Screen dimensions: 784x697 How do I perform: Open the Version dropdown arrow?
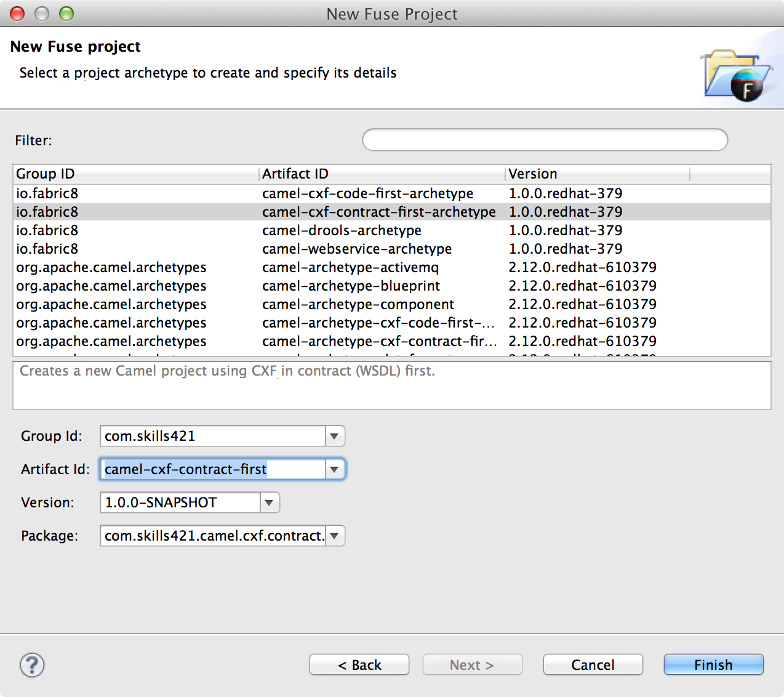269,503
